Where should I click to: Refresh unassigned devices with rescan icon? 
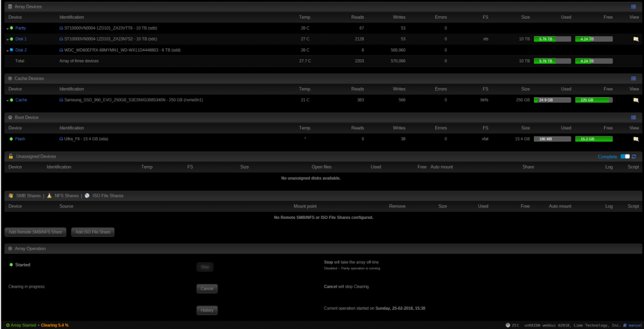click(x=634, y=156)
